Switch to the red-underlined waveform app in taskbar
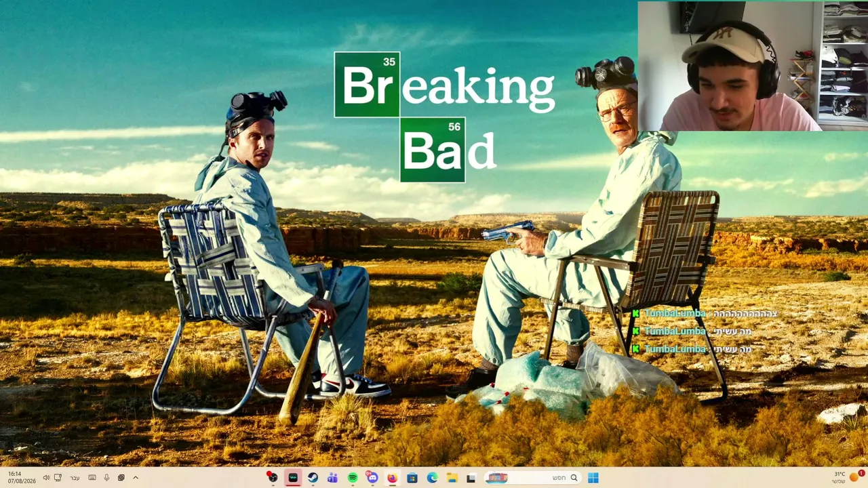 293,478
